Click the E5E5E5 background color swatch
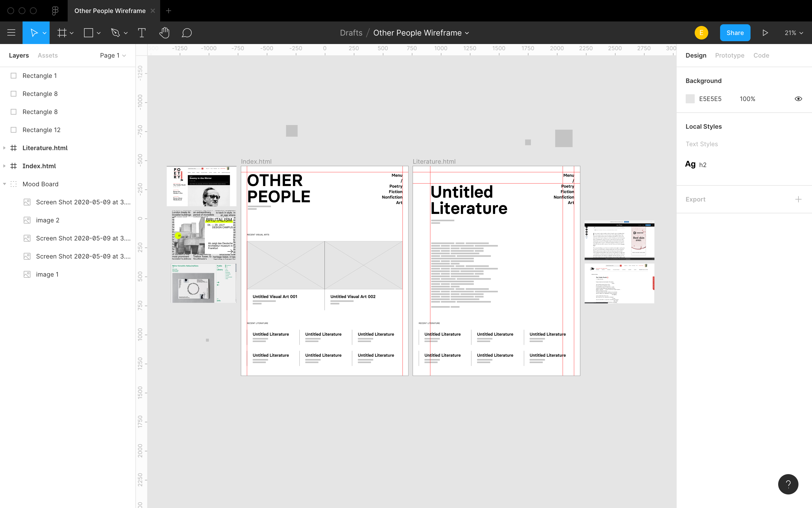 [x=690, y=99]
